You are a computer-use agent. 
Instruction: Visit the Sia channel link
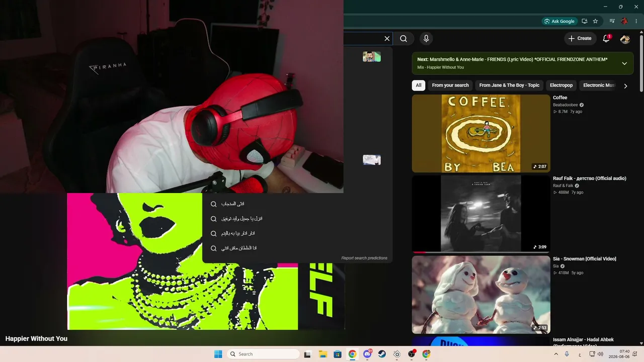(x=556, y=266)
